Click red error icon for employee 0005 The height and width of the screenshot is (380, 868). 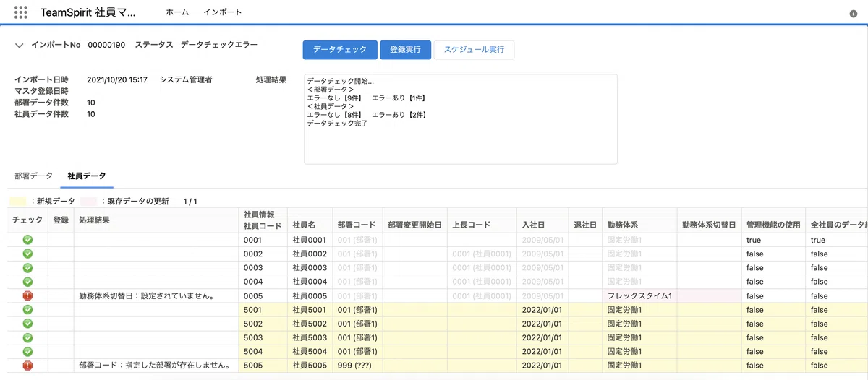click(x=27, y=295)
